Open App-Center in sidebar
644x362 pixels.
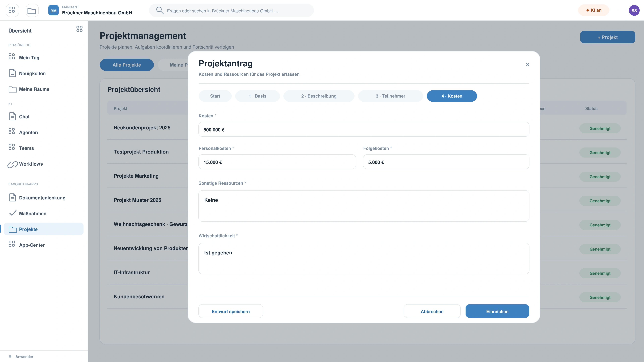43,245
